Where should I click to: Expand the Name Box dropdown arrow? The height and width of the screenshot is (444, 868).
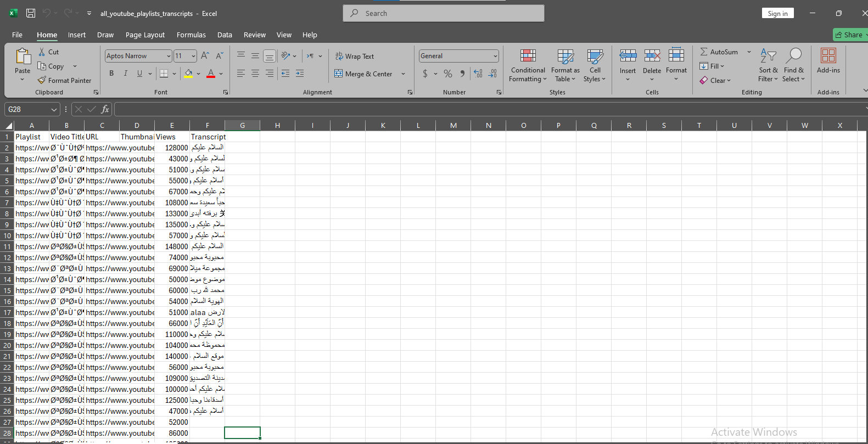pos(54,109)
